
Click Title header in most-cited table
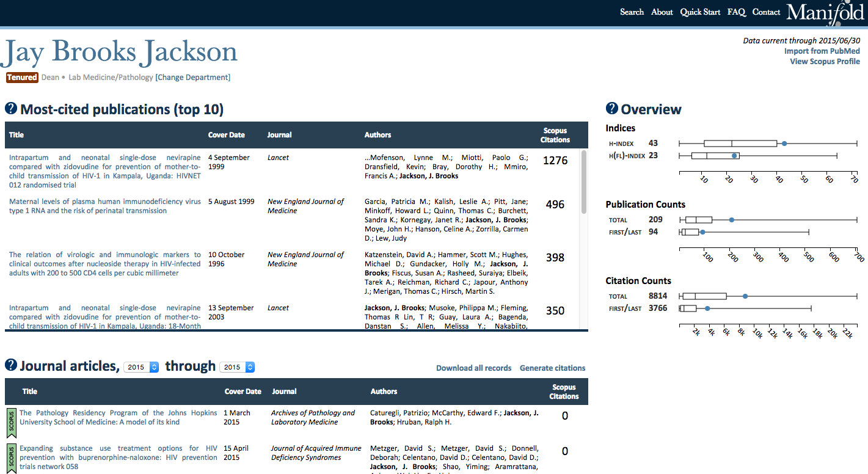point(16,135)
